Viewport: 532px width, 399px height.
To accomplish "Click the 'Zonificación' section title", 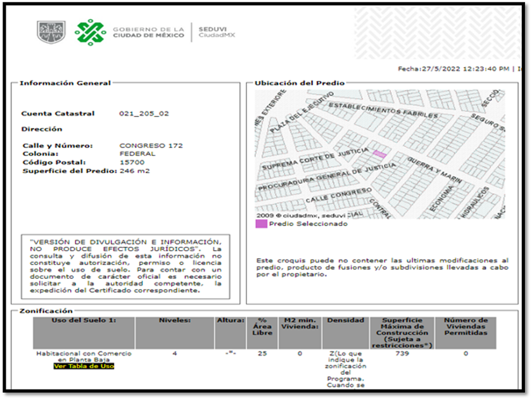I will pos(46,311).
